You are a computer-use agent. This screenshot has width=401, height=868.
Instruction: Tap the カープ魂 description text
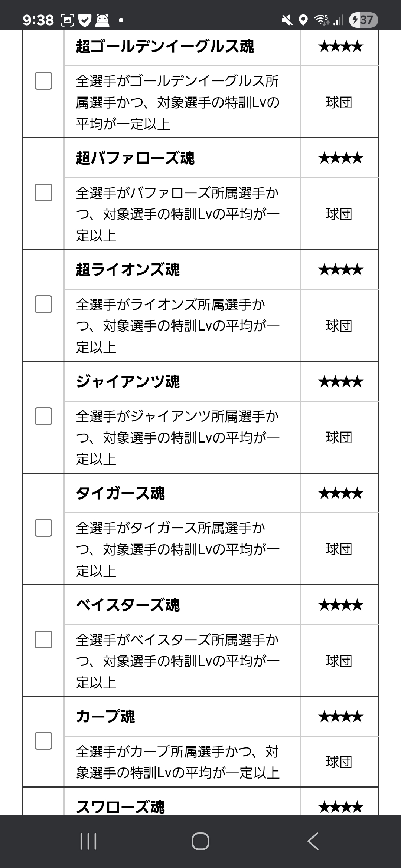(x=177, y=762)
